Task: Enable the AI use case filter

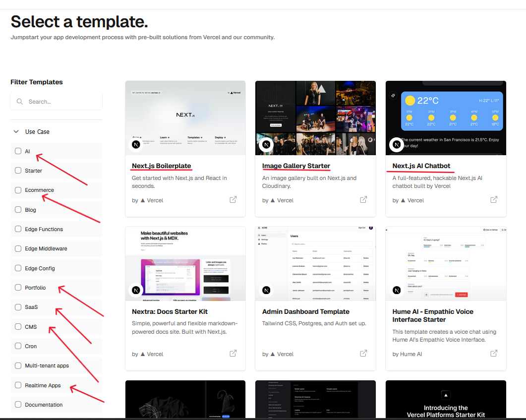Action: point(18,151)
